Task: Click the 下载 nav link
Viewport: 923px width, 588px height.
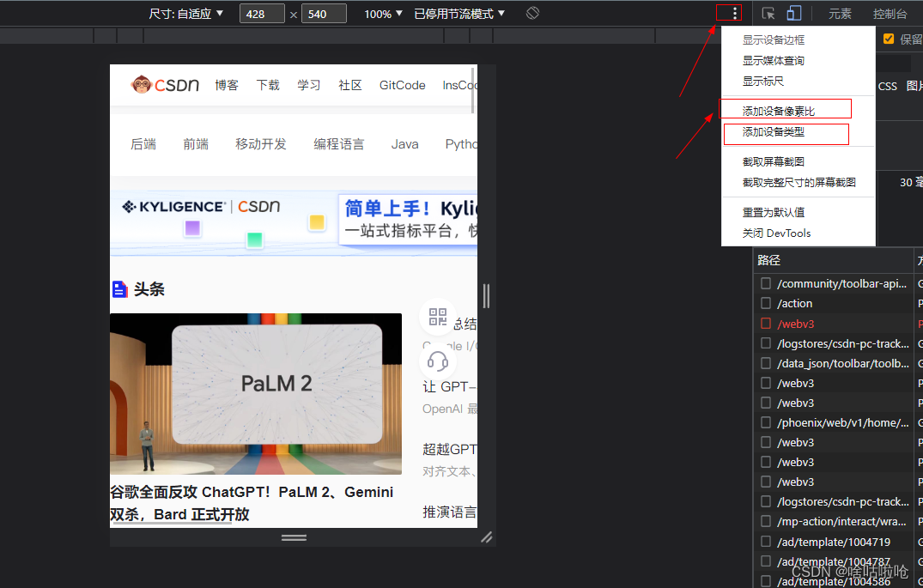Action: click(268, 85)
